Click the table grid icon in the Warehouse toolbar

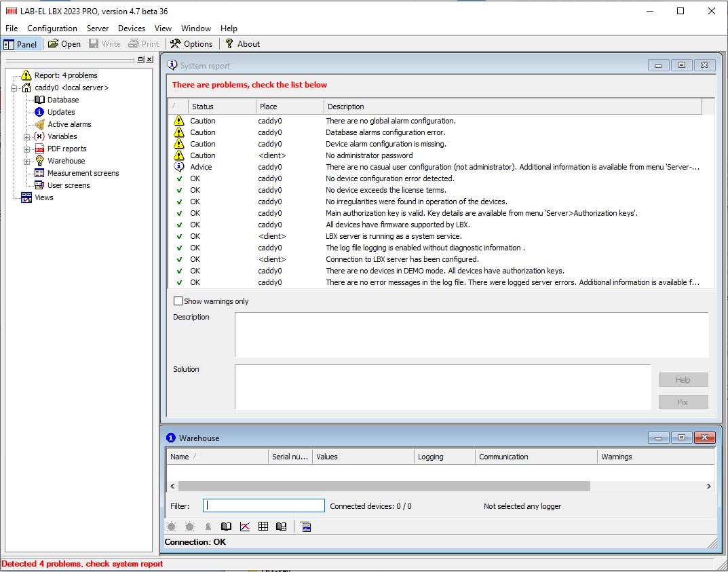click(263, 527)
